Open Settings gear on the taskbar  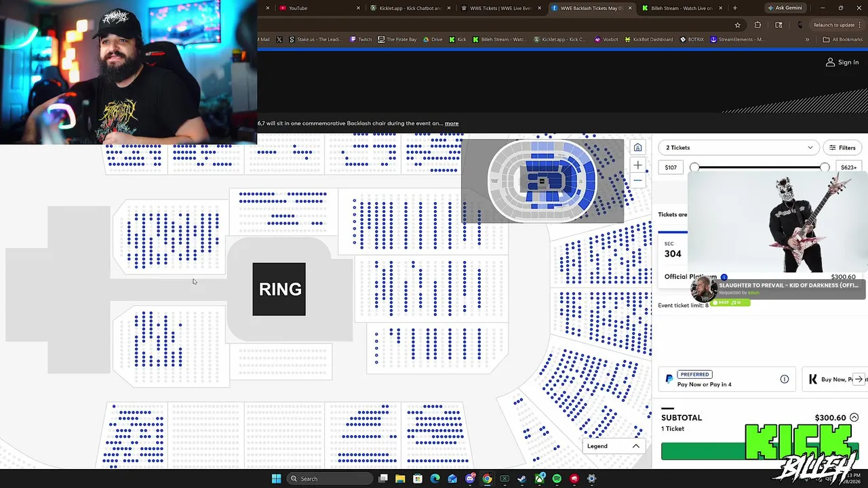coord(591,479)
